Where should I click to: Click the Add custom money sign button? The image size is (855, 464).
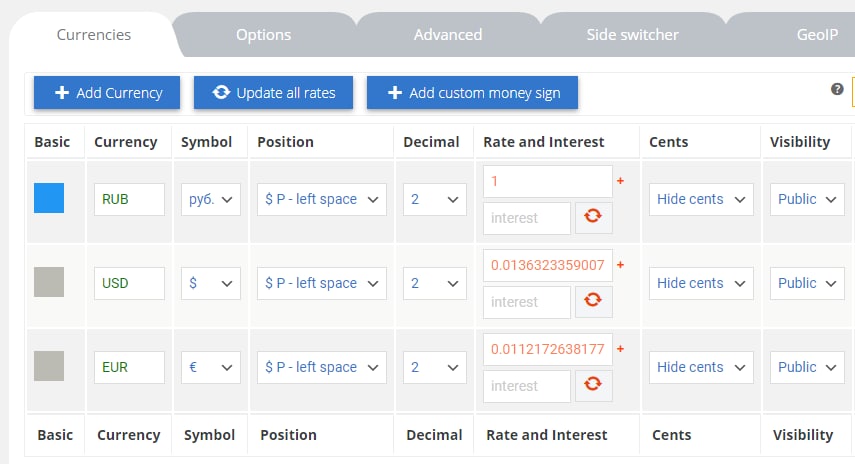click(x=472, y=93)
